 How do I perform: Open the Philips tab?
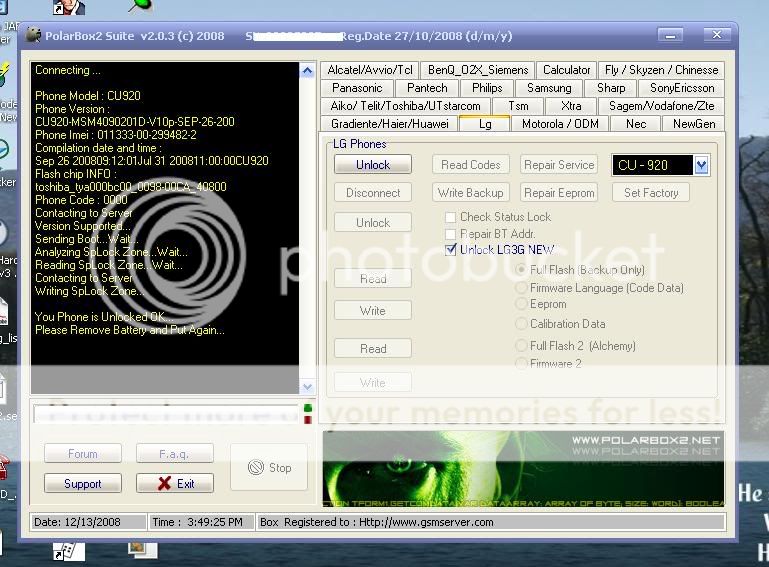[487, 88]
